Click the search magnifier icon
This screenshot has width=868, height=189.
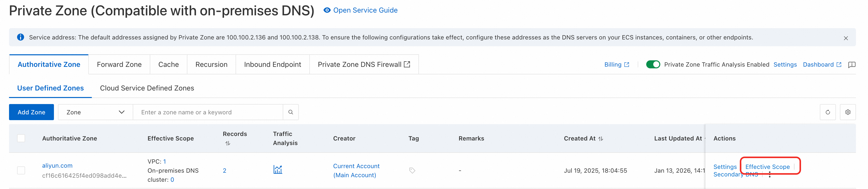[291, 112]
